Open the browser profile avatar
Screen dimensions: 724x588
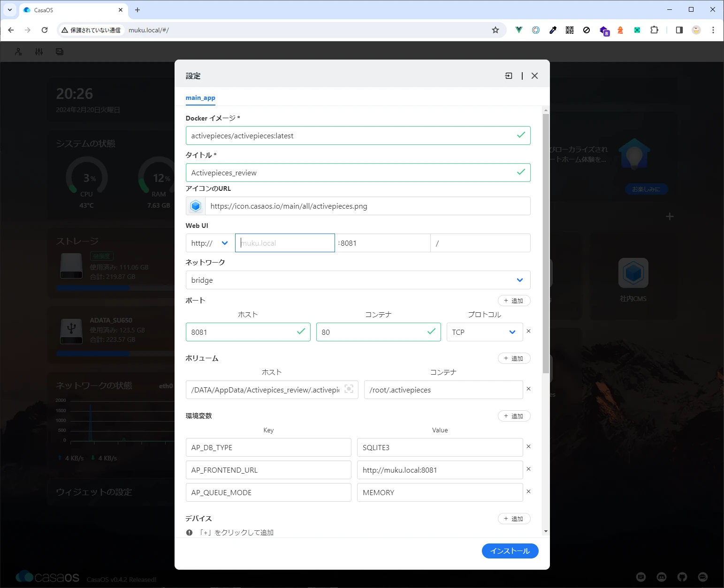click(696, 30)
